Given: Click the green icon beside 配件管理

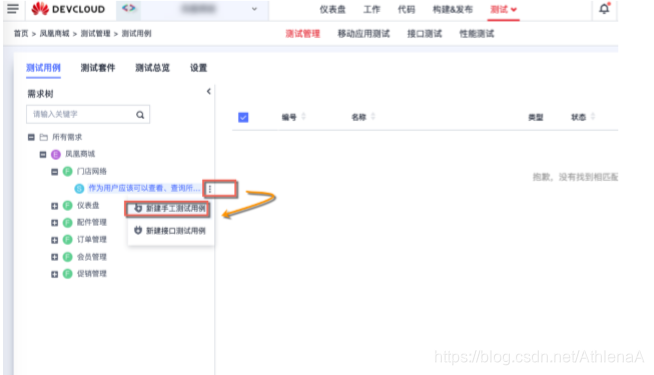Looking at the screenshot, I should pos(68,223).
